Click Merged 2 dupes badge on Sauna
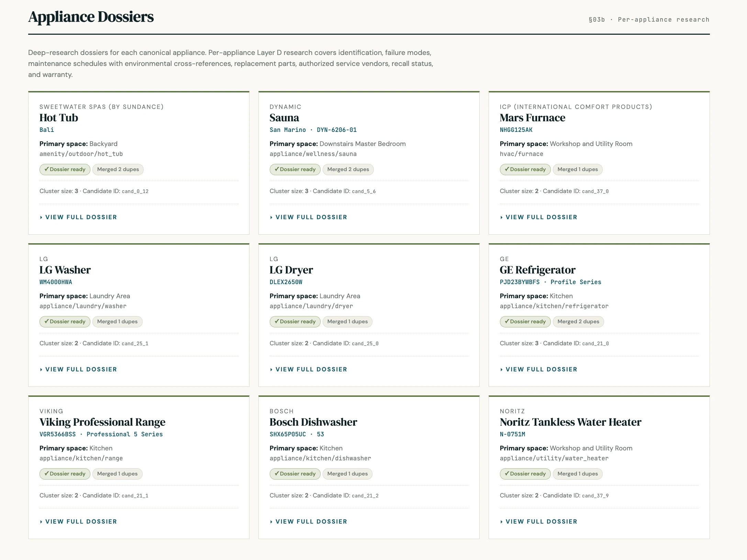The image size is (747, 560). tap(348, 169)
